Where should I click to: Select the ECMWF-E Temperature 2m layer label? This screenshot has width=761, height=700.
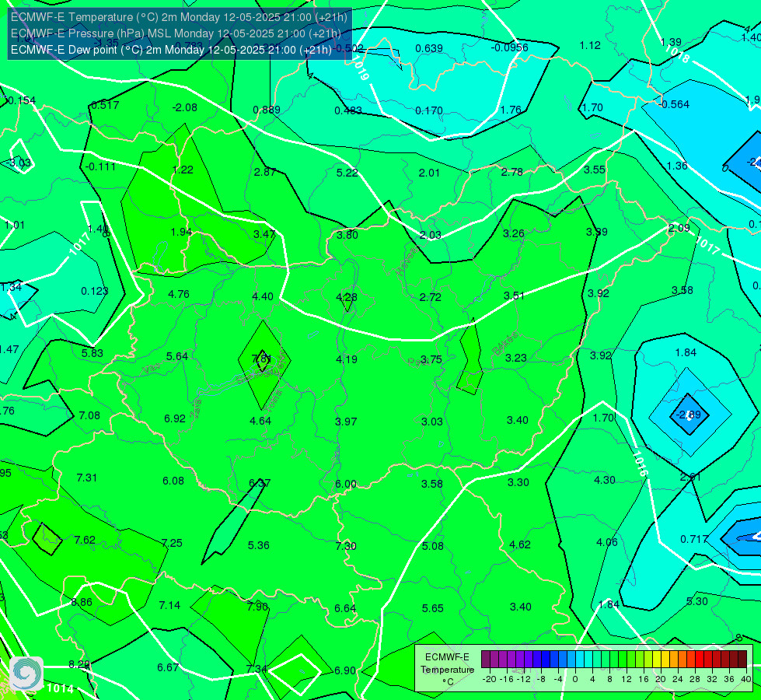click(179, 17)
